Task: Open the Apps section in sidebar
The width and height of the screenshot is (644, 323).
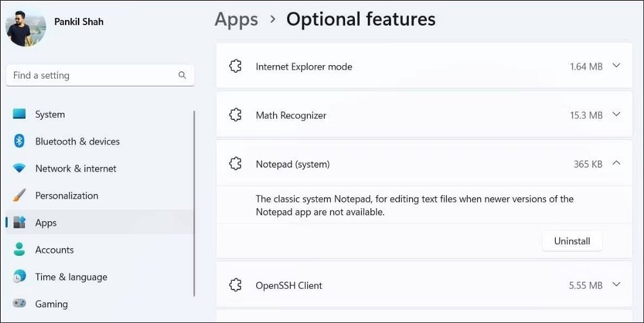Action: tap(46, 222)
